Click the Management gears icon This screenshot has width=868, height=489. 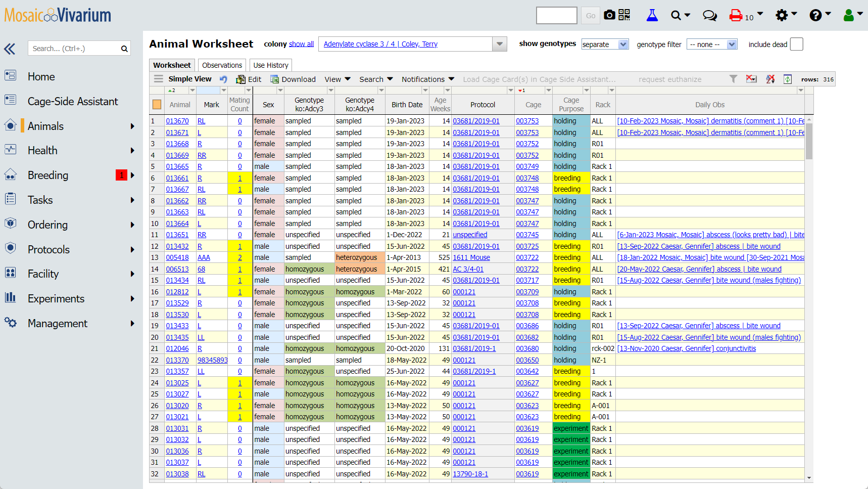10,322
